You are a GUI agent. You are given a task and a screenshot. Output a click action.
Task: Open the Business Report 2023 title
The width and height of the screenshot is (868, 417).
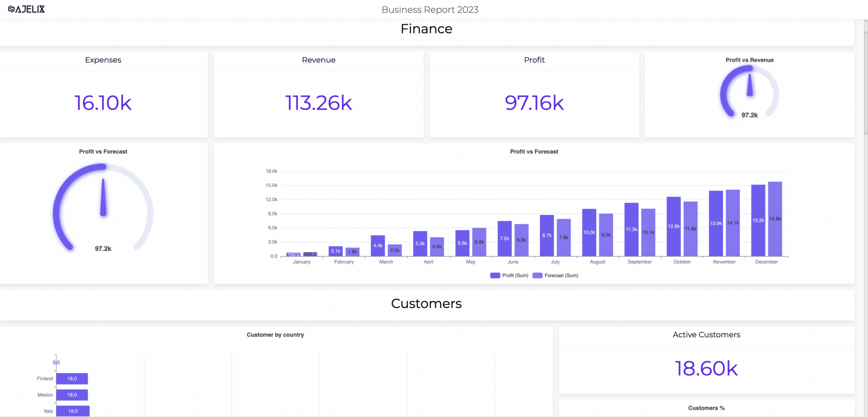tap(429, 9)
